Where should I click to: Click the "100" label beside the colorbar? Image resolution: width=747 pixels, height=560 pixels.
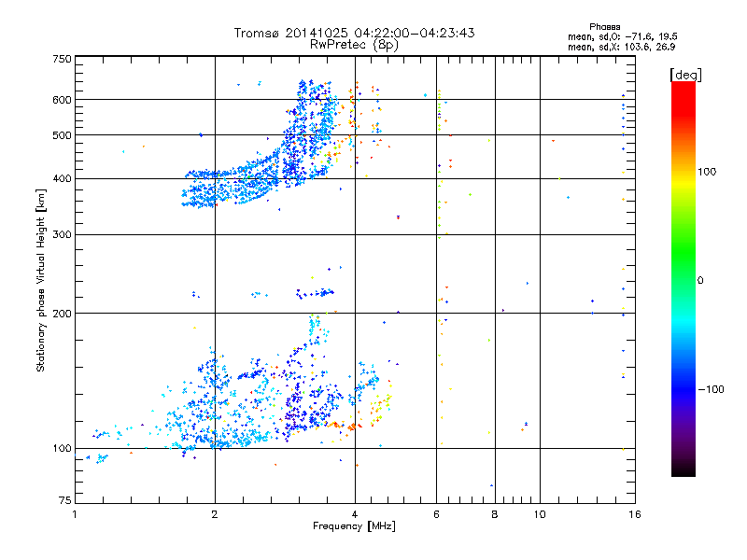coord(707,172)
